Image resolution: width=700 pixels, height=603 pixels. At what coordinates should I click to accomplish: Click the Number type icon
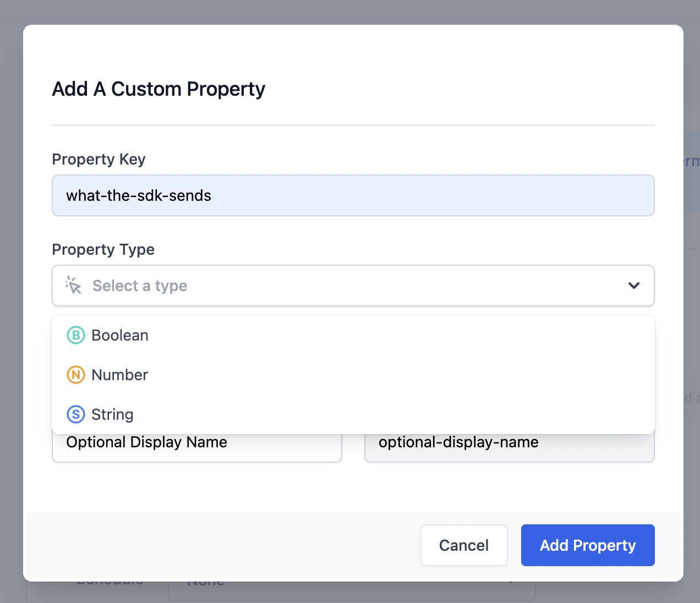75,375
